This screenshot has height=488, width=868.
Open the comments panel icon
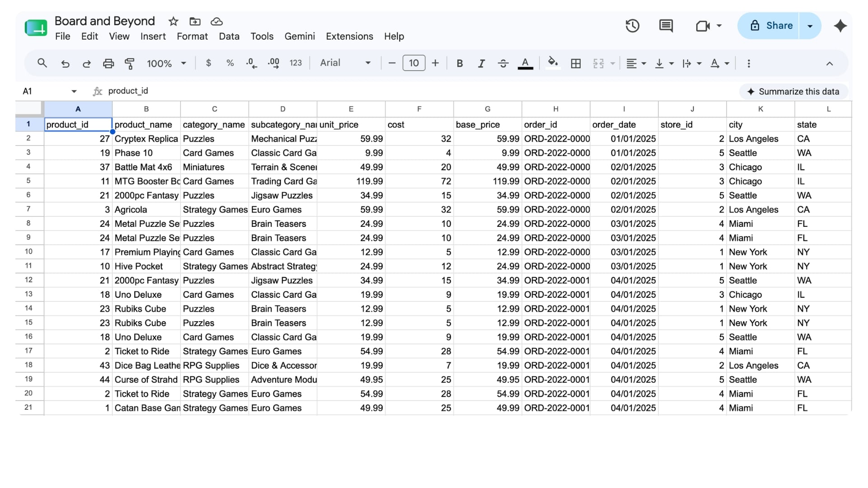[666, 26]
